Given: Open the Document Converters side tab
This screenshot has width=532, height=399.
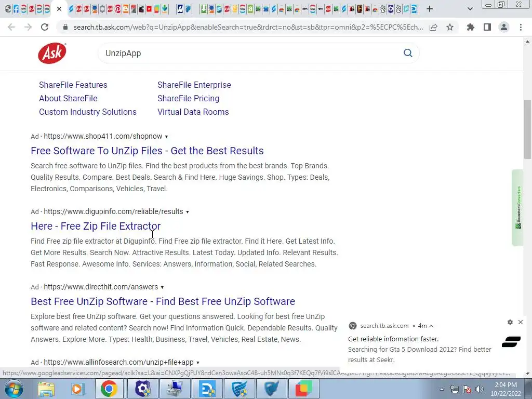Looking at the screenshot, I should [x=518, y=208].
